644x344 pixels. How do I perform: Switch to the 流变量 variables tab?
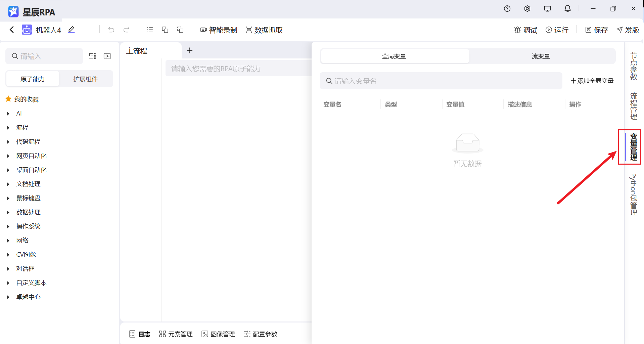(541, 56)
